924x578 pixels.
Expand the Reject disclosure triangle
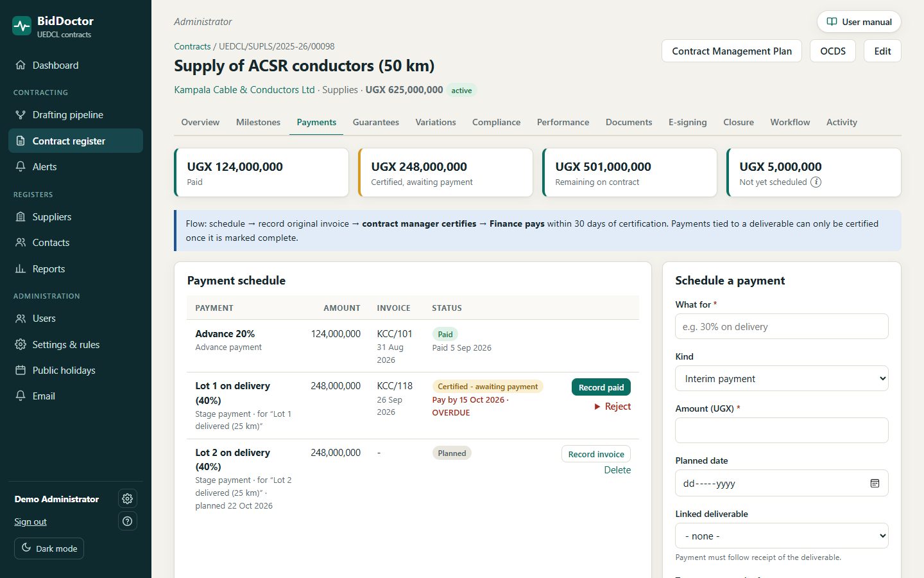[597, 407]
